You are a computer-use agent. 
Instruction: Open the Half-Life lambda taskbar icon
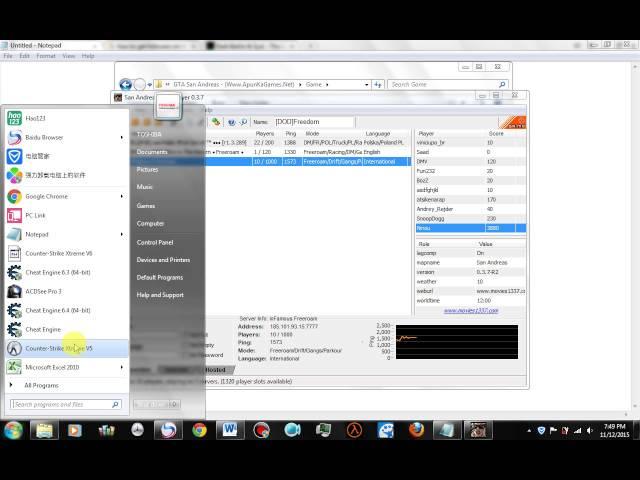point(354,430)
